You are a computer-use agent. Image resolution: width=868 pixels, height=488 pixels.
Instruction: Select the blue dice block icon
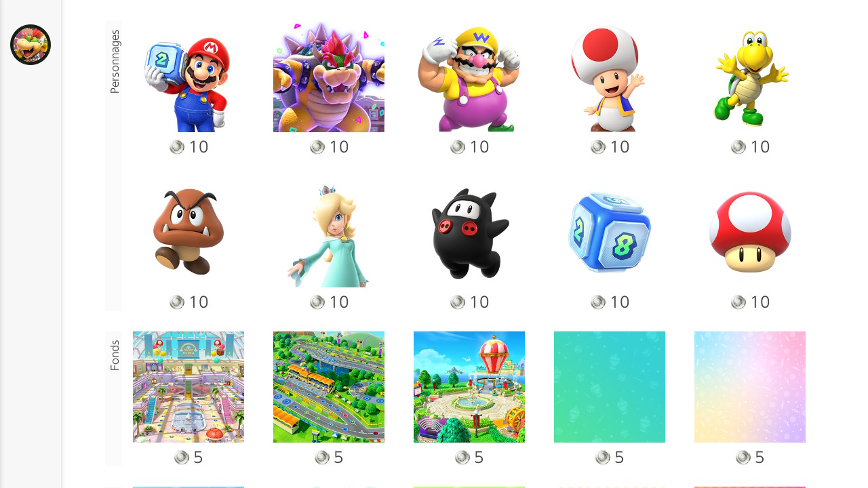[610, 232]
